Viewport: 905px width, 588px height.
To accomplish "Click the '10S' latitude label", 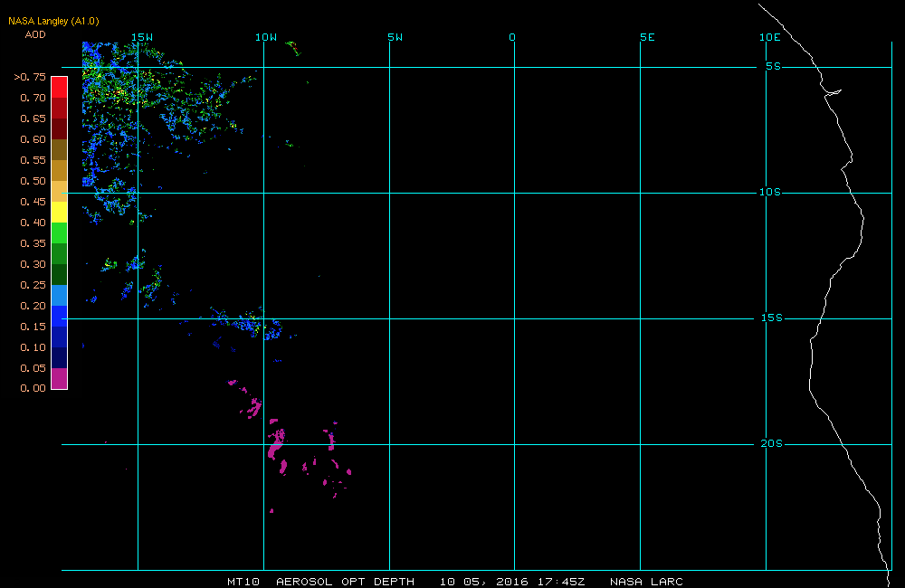I will point(770,192).
